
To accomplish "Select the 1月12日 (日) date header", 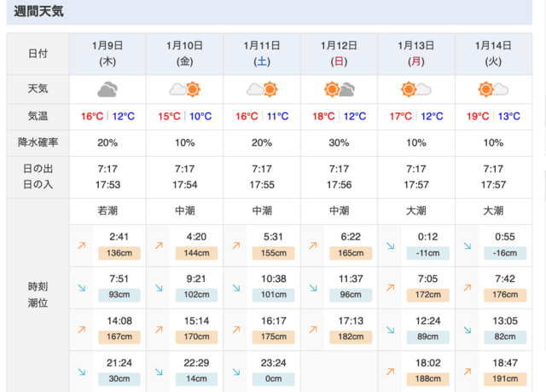I will coord(339,53).
